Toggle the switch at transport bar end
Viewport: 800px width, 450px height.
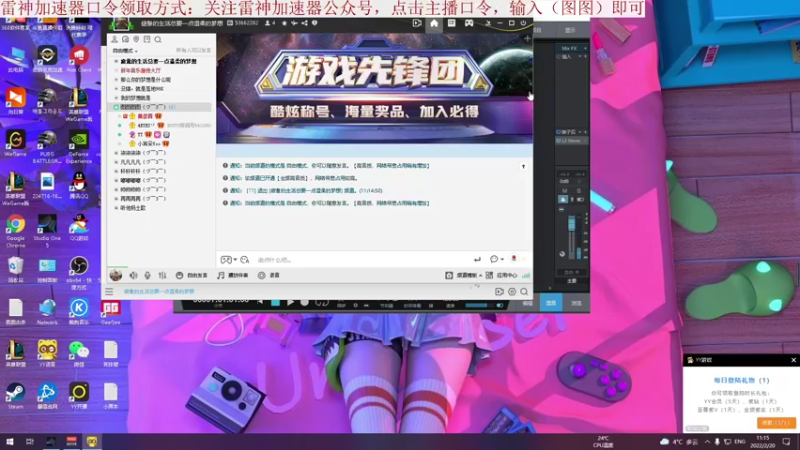point(499,305)
